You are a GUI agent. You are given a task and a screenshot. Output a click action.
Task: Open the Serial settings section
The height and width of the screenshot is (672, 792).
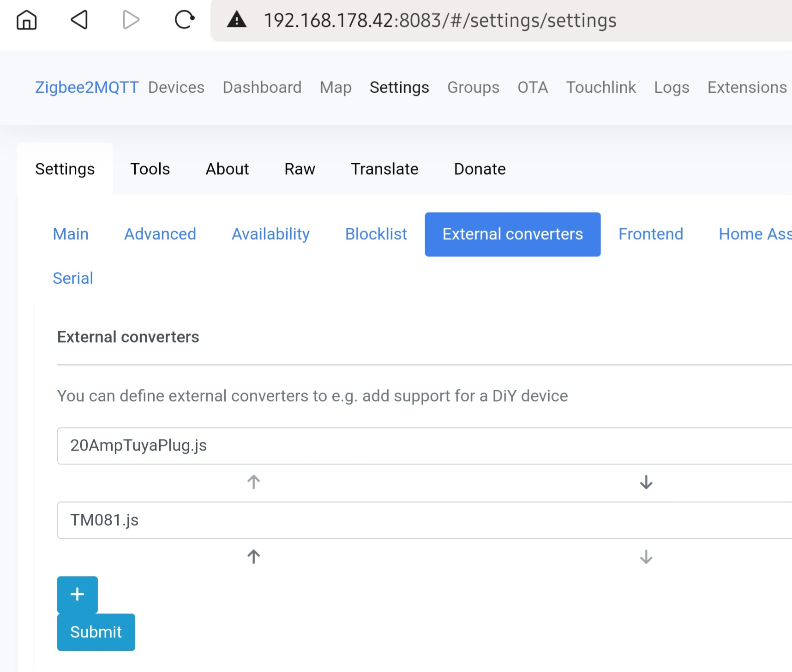pos(73,278)
